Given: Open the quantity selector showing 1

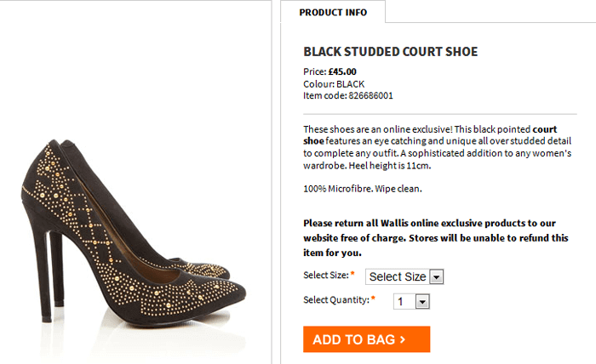Looking at the screenshot, I should coord(412,301).
